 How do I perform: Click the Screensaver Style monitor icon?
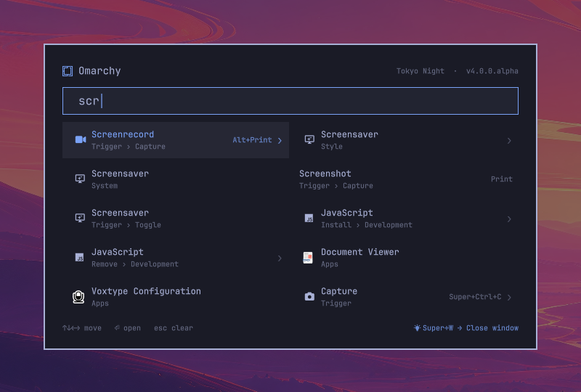[x=309, y=139]
